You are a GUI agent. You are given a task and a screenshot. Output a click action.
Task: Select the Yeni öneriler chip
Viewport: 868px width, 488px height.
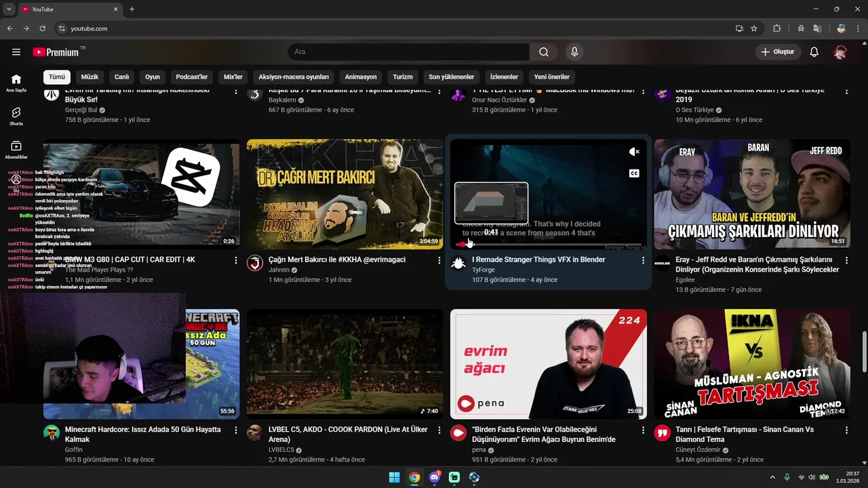pos(552,77)
